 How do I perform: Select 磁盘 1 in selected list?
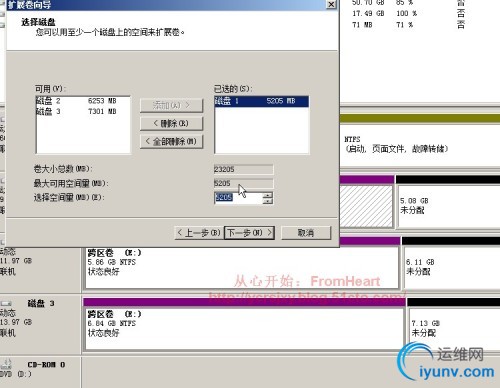pos(262,101)
